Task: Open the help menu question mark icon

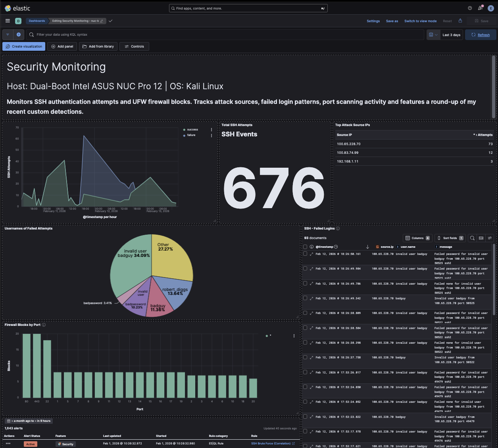Action: tap(469, 8)
